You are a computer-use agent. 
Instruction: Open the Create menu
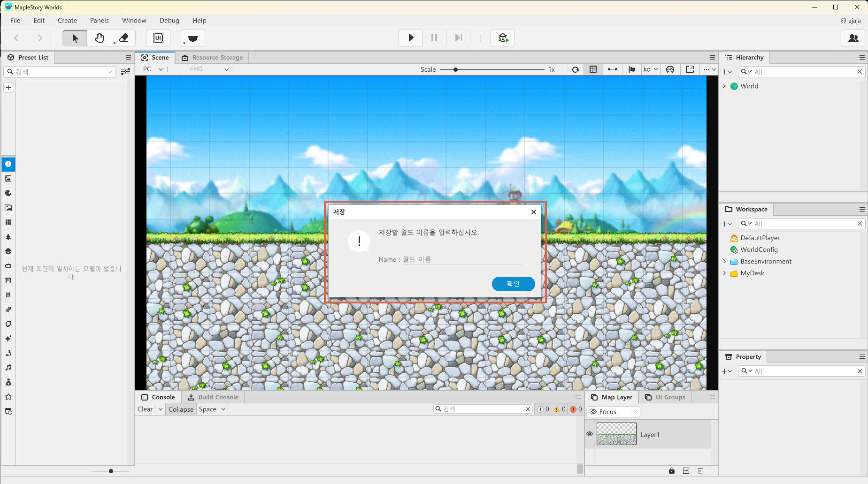(x=67, y=20)
